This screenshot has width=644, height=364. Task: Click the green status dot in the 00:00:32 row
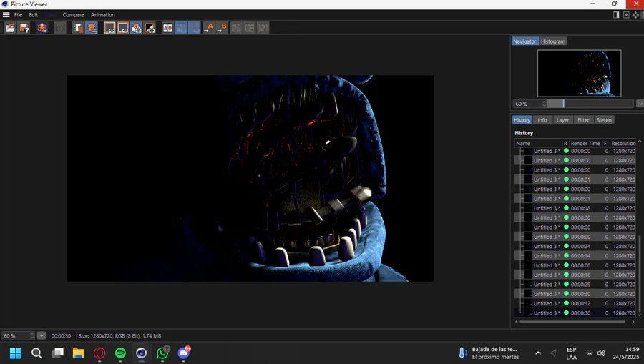pos(566,303)
